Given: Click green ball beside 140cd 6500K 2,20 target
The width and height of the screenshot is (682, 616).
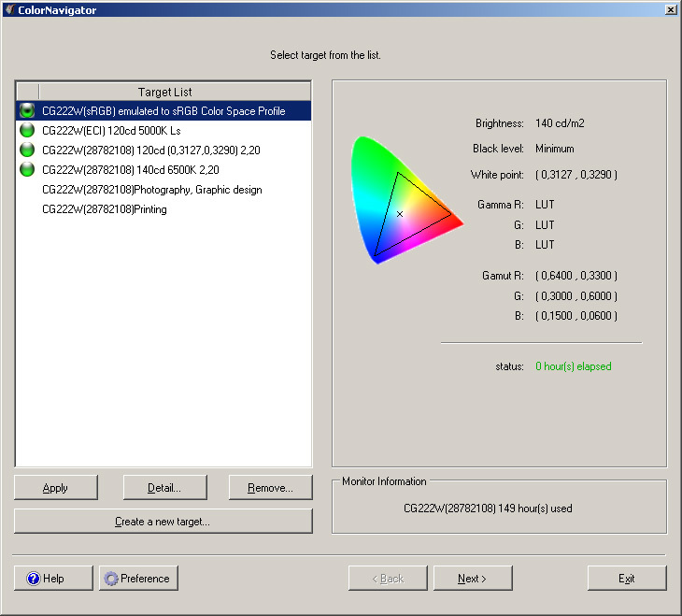Looking at the screenshot, I should click(x=27, y=169).
